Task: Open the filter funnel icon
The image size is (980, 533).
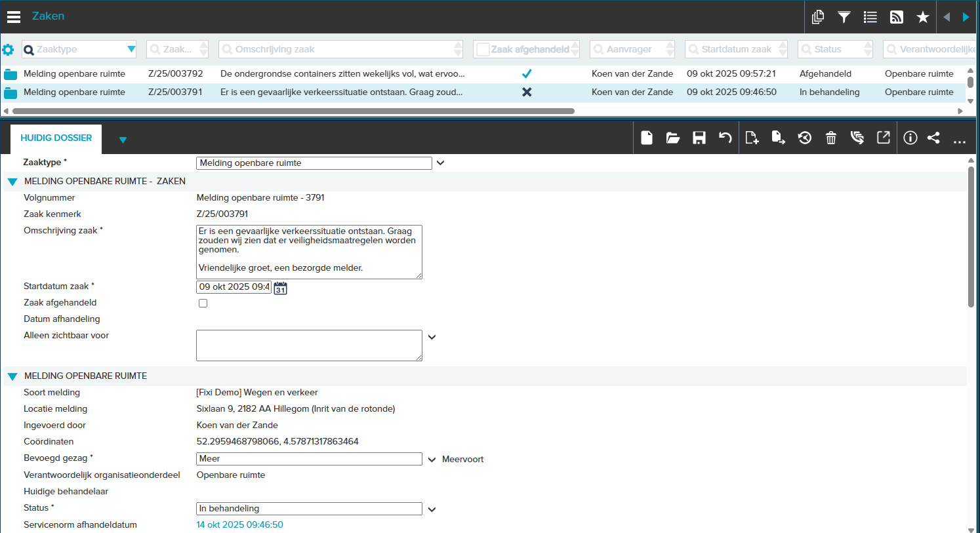Action: (844, 17)
